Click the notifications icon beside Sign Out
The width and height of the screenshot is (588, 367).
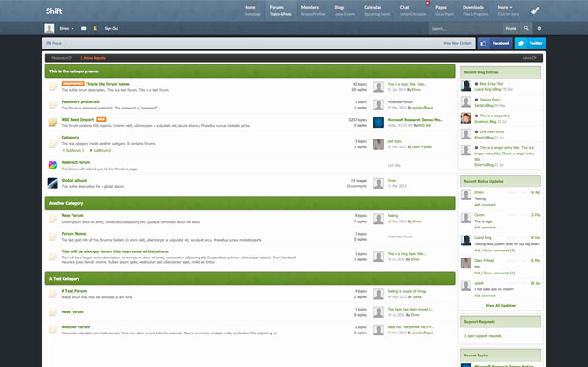click(x=95, y=28)
